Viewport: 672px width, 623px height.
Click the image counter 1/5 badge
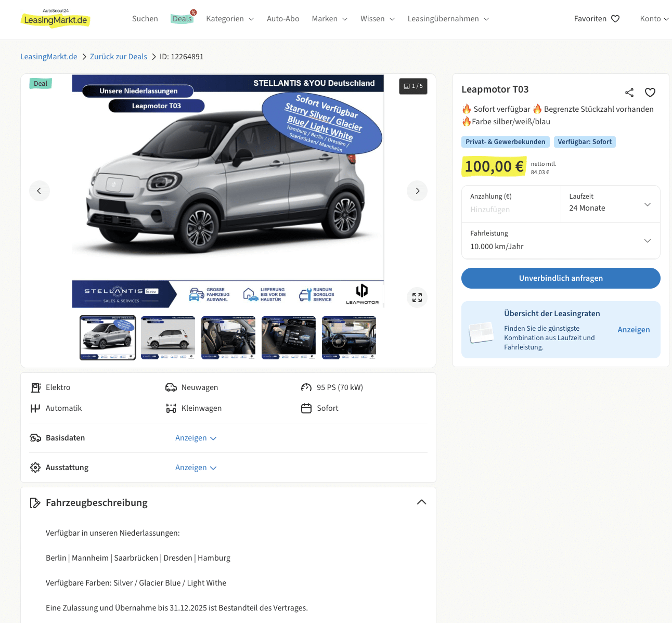click(413, 86)
